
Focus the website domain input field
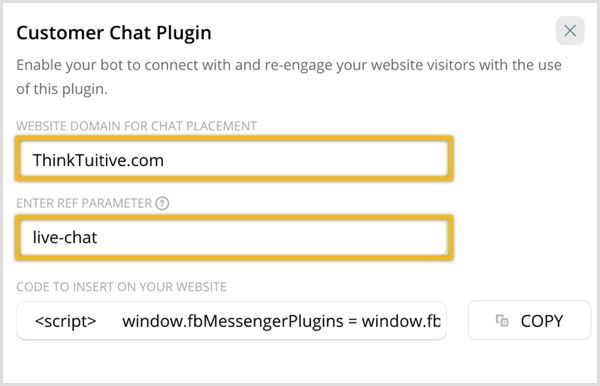(x=234, y=159)
